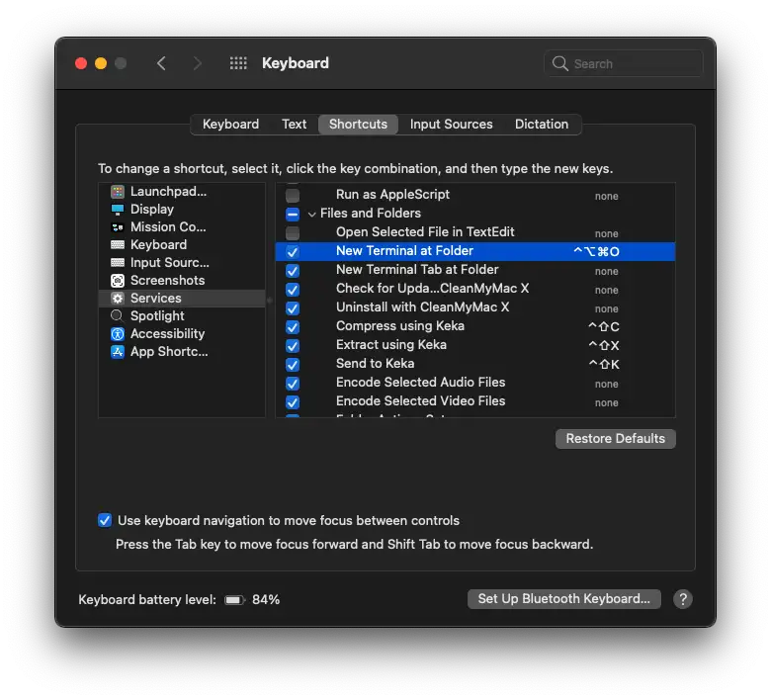The width and height of the screenshot is (771, 700).
Task: Click the Accessibility icon
Action: click(118, 334)
